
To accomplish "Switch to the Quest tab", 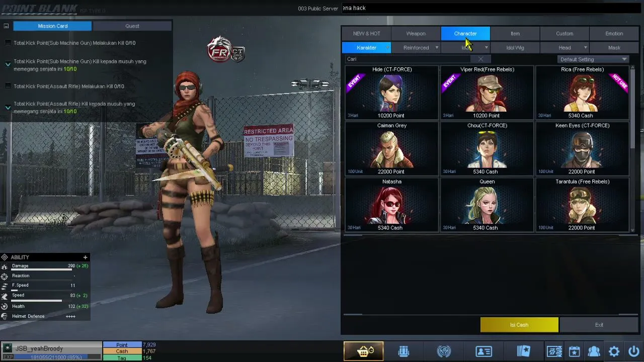I will pyautogui.click(x=132, y=26).
